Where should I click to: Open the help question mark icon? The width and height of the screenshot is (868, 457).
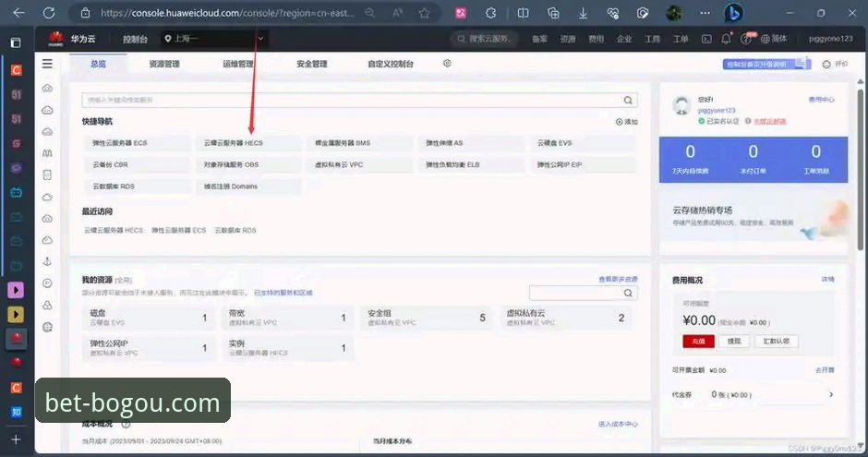tap(746, 39)
